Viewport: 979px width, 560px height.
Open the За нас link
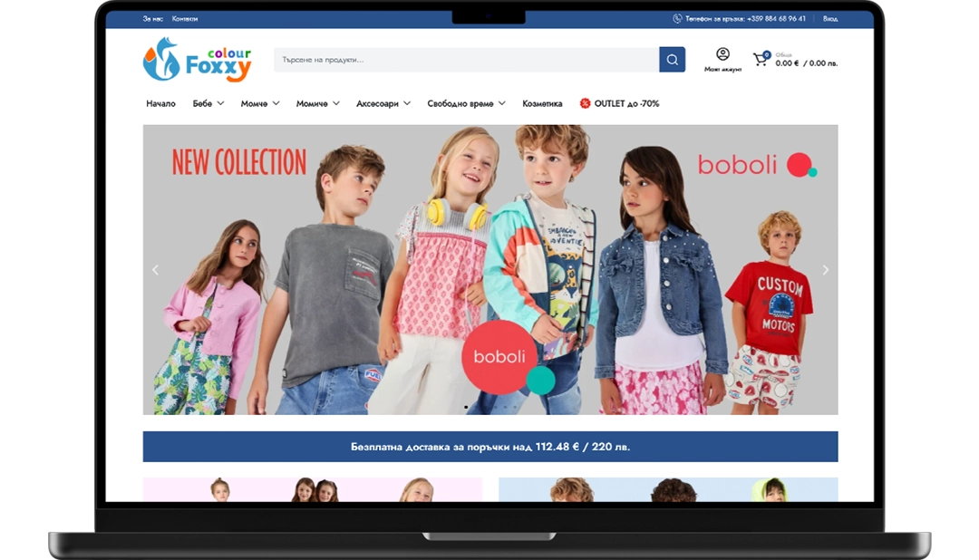tap(152, 19)
